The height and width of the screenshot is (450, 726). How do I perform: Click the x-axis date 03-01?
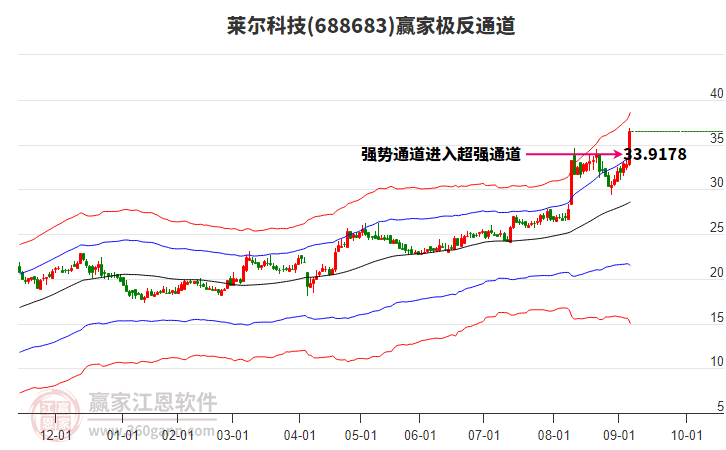(x=232, y=436)
